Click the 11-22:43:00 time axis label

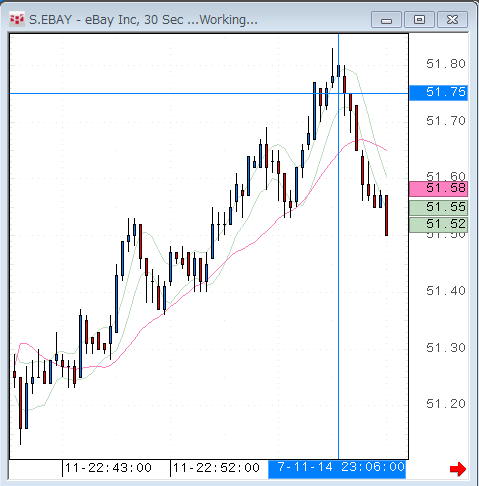coord(108,468)
